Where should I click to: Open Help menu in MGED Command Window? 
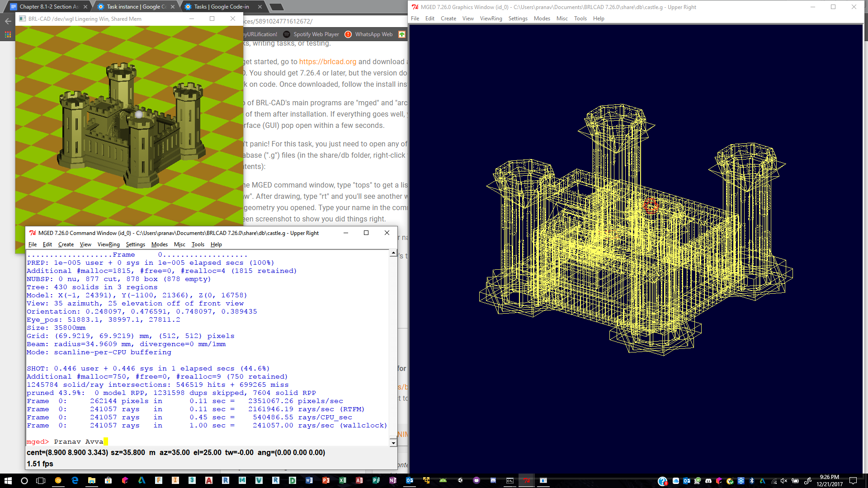coord(216,244)
